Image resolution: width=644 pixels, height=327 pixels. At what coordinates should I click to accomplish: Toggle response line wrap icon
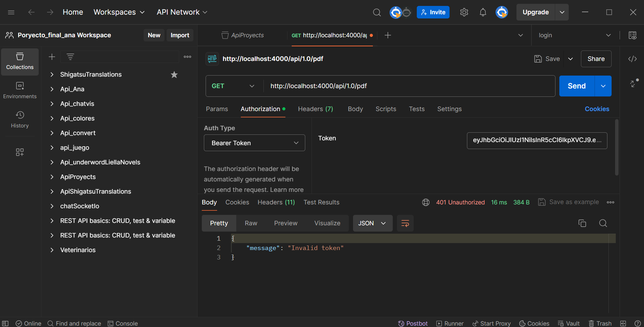tap(405, 223)
